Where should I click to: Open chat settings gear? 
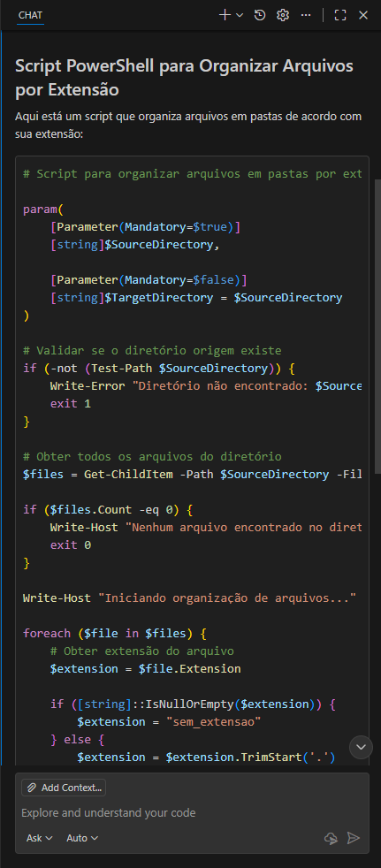283,15
